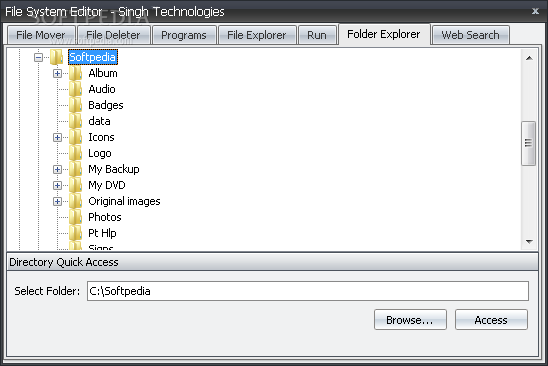Viewport: 548px width, 366px height.
Task: Click the Directory Quick Access header
Action: click(272, 262)
